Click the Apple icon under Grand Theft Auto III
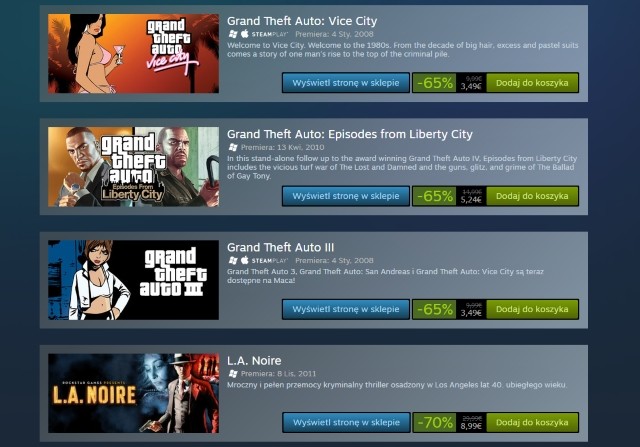Viewport: 640px width, 447px height. click(x=244, y=260)
